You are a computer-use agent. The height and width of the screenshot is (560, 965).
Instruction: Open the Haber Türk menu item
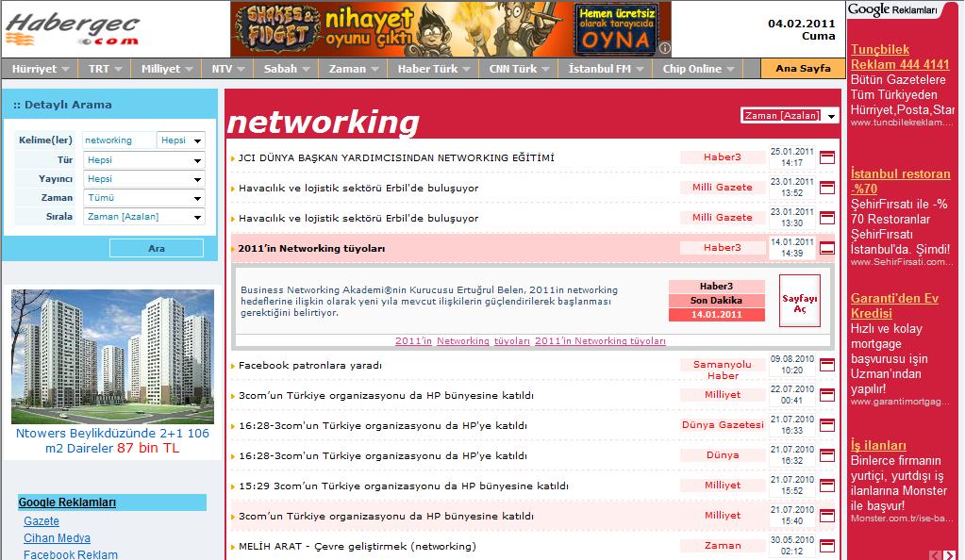(434, 69)
